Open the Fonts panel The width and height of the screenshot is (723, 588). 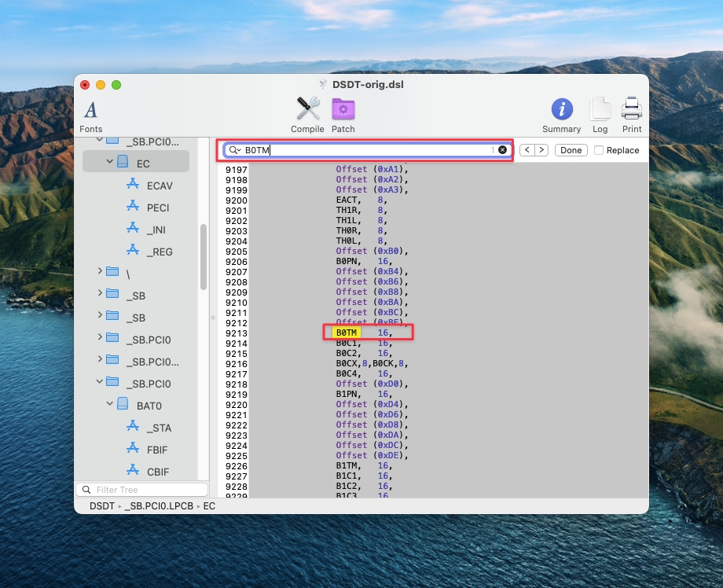coord(90,110)
